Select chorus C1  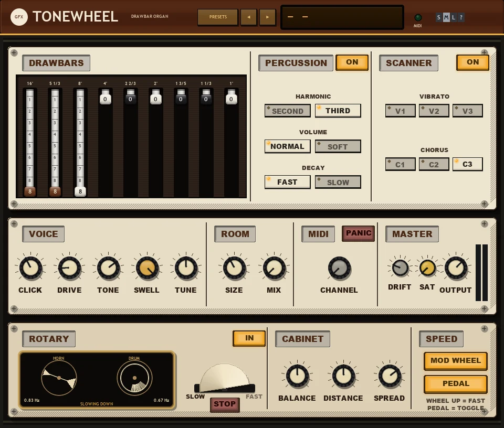point(400,164)
